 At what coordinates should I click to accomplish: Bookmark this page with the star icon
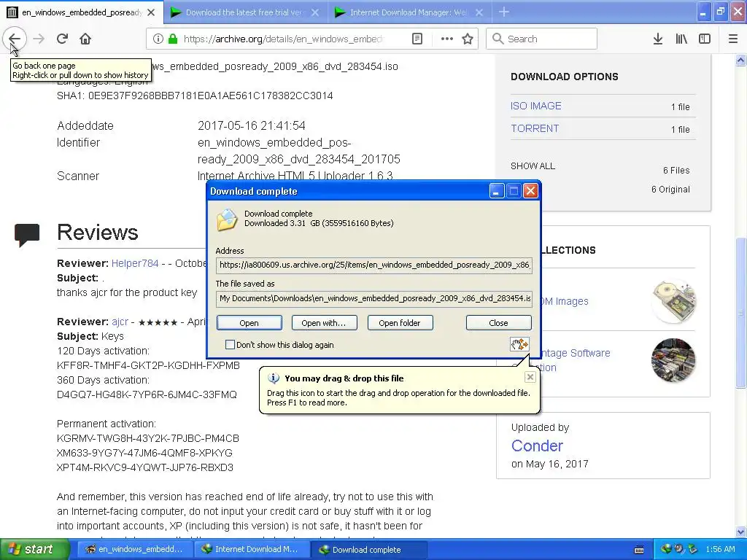coord(468,39)
